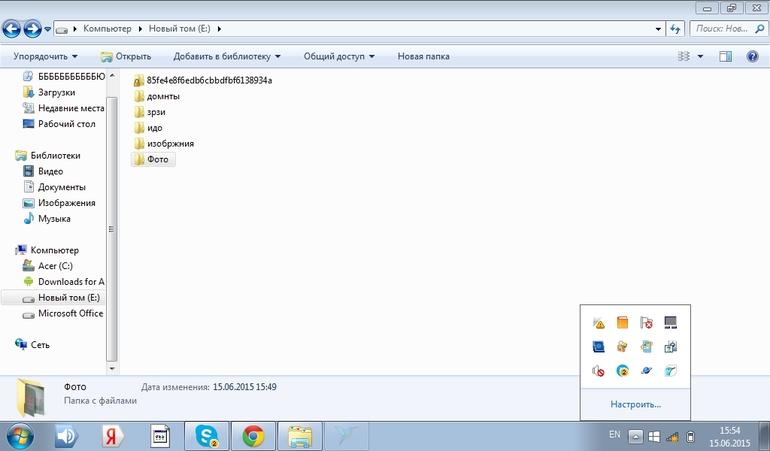Hide the hidden tray icons popup
770x451 pixels.
tap(636, 437)
